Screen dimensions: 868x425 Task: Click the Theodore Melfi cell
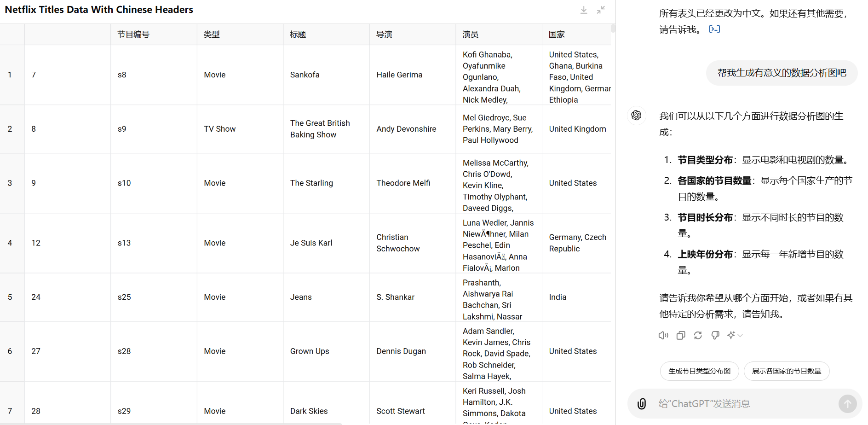coord(413,183)
